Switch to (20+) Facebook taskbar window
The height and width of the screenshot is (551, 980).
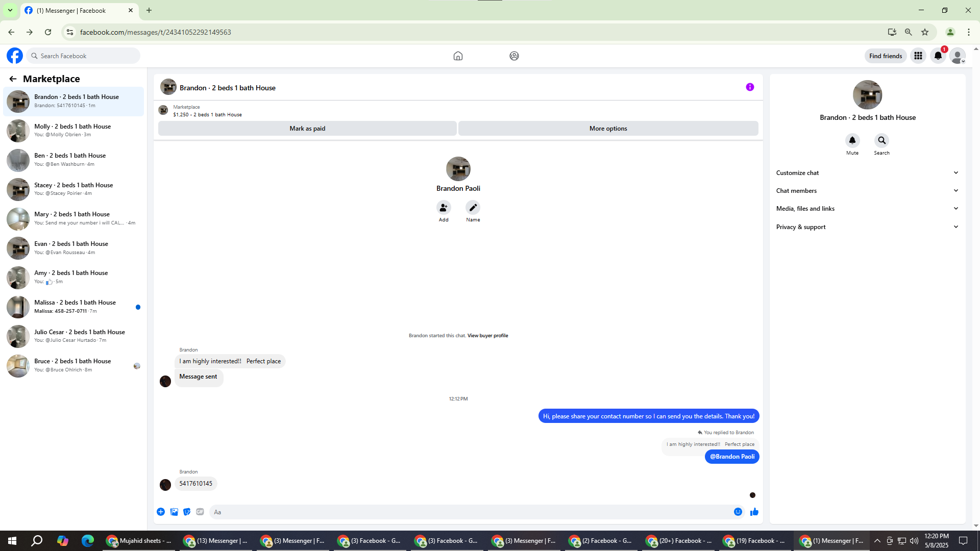678,541
